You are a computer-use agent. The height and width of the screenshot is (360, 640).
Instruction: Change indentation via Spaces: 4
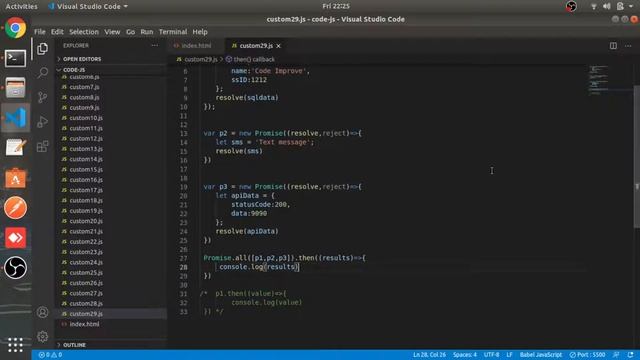pyautogui.click(x=464, y=355)
